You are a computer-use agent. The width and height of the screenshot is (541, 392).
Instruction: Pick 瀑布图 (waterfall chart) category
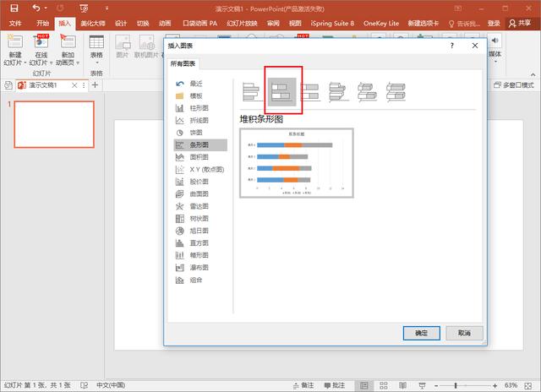coord(198,267)
